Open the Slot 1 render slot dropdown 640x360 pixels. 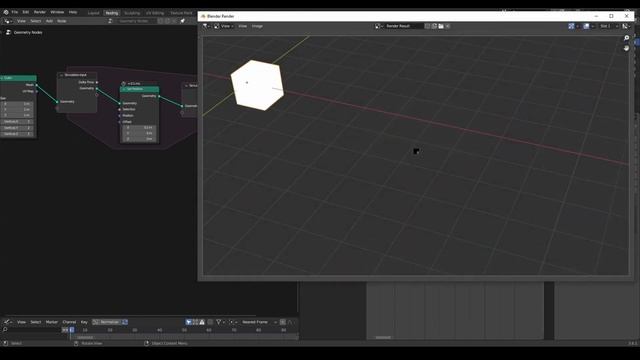609,26
